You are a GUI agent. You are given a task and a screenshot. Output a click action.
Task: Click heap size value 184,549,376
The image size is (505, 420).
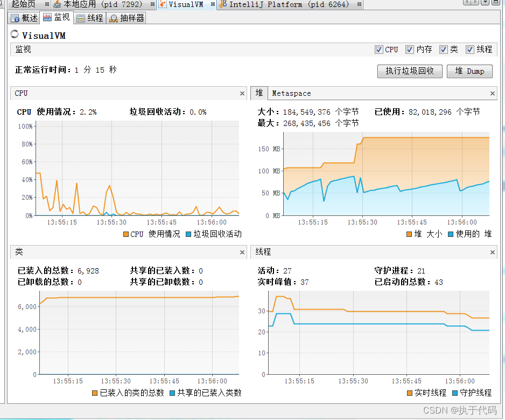pos(307,112)
